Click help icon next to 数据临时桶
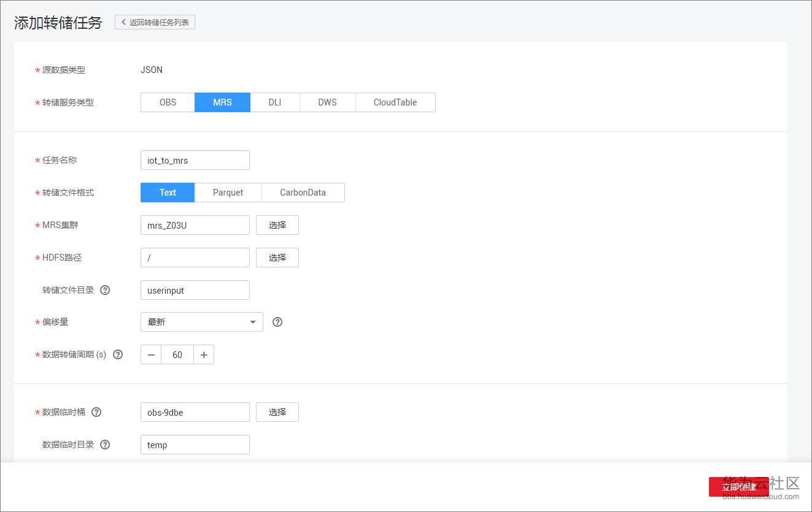 pos(96,412)
